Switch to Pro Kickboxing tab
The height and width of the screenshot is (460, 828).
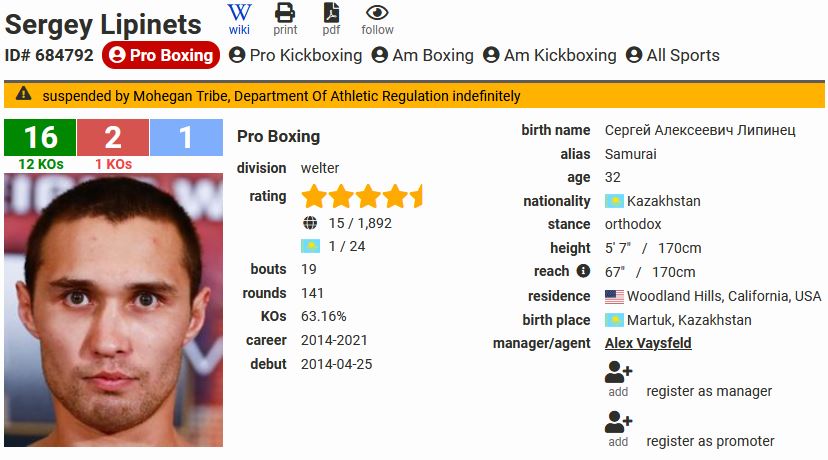click(295, 55)
